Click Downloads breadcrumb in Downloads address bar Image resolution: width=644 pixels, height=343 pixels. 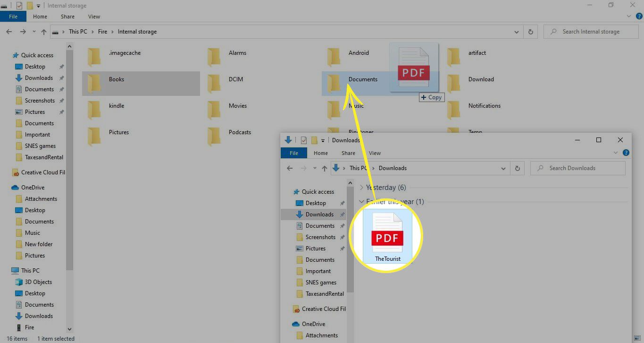tap(393, 168)
